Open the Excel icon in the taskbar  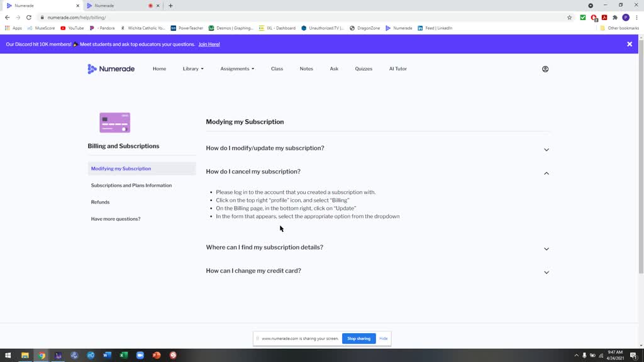pos(124,355)
